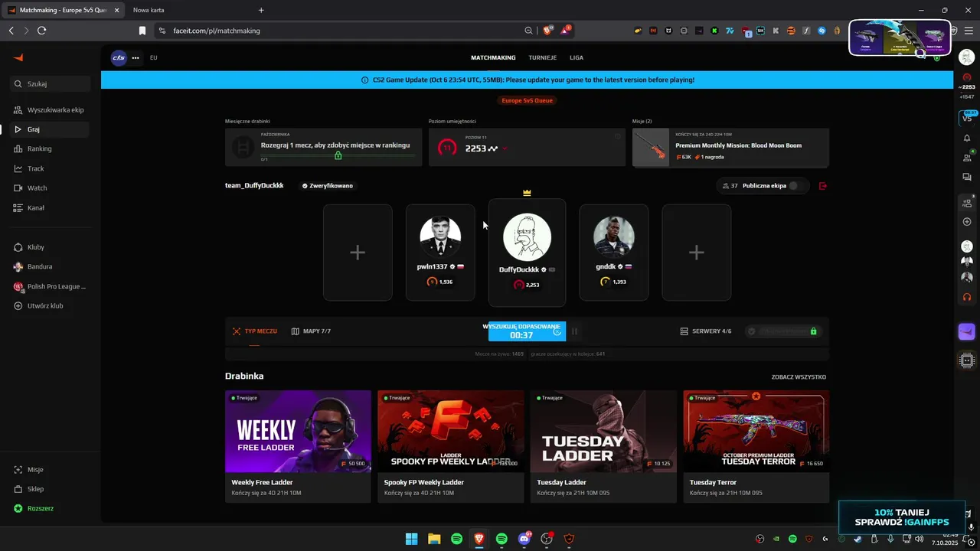Expand the skill level red chevron
The width and height of the screenshot is (980, 551).
click(505, 148)
